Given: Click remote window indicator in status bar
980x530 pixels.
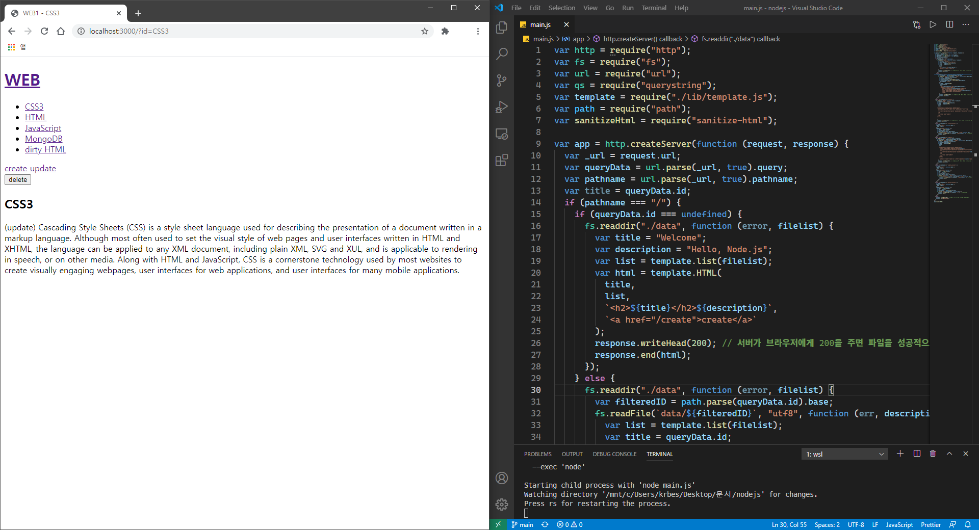Looking at the screenshot, I should click(498, 524).
